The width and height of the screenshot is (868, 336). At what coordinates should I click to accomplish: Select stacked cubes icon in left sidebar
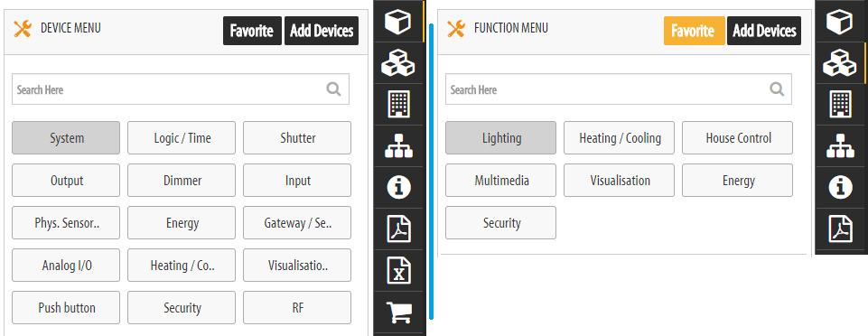pos(397,62)
